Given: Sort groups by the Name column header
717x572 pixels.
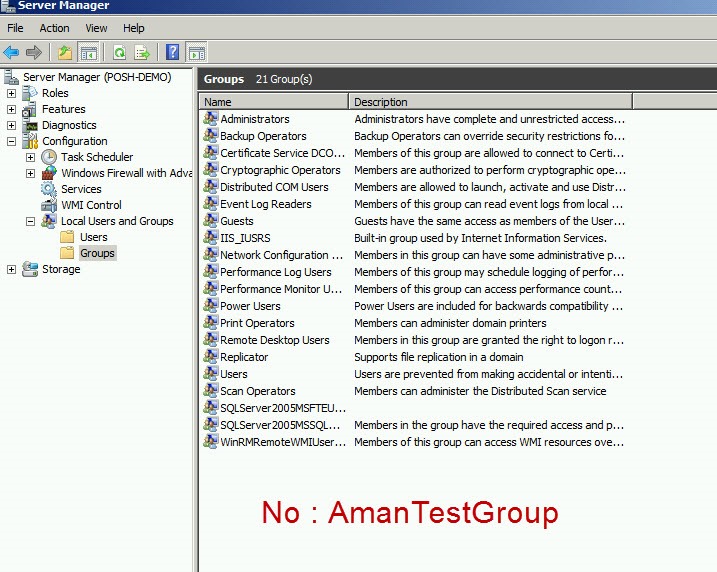Looking at the screenshot, I should click(x=273, y=102).
